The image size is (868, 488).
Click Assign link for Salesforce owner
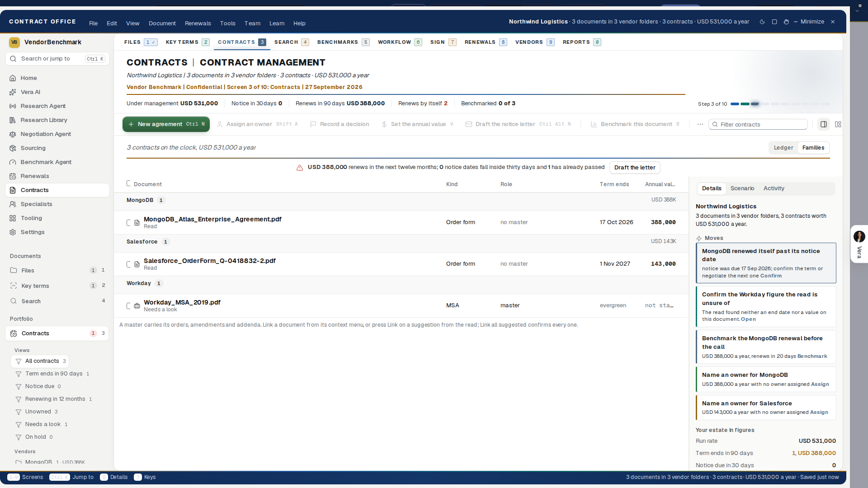(819, 412)
